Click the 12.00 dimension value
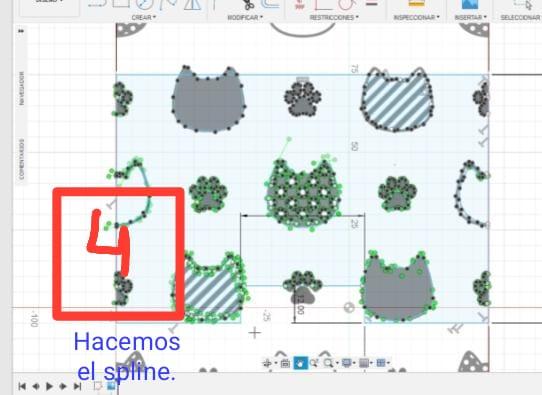542x395 pixels. click(300, 305)
